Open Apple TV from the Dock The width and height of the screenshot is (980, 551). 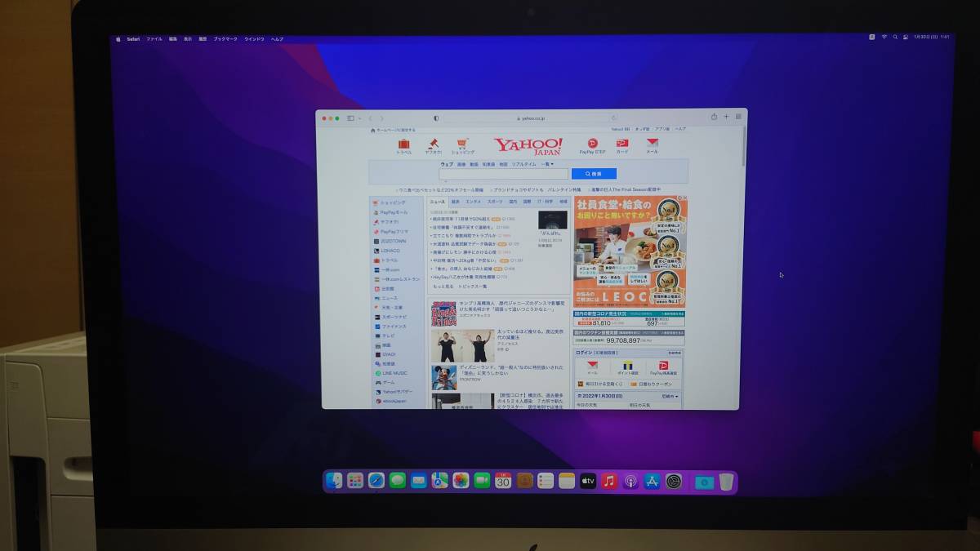[588, 481]
